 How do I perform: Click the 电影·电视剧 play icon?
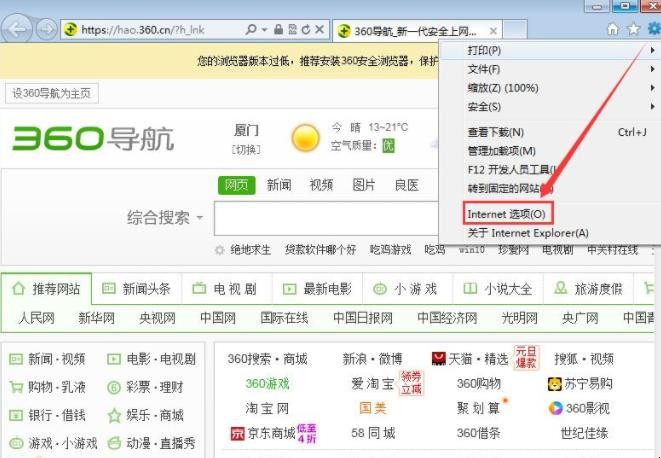coord(114,359)
